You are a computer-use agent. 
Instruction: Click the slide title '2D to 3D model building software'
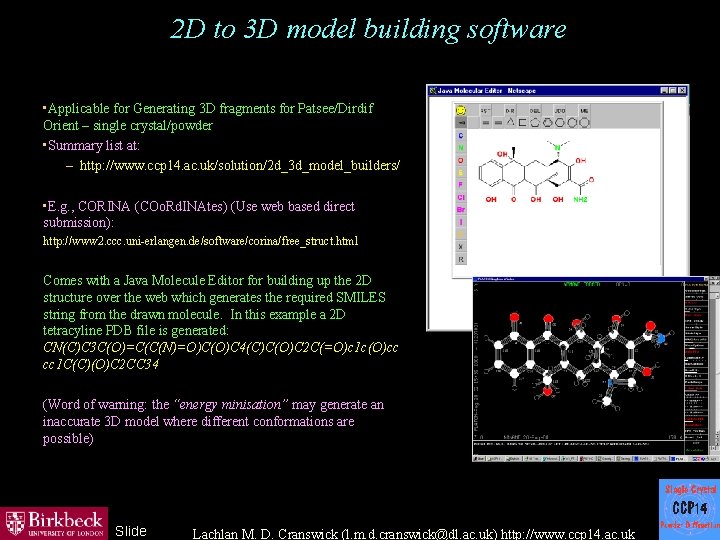(368, 29)
